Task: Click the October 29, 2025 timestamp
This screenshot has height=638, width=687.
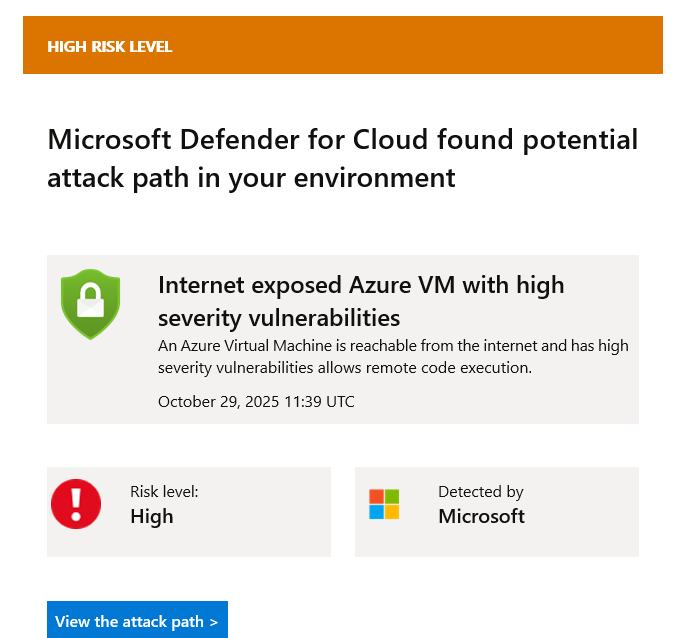Action: click(x=256, y=402)
